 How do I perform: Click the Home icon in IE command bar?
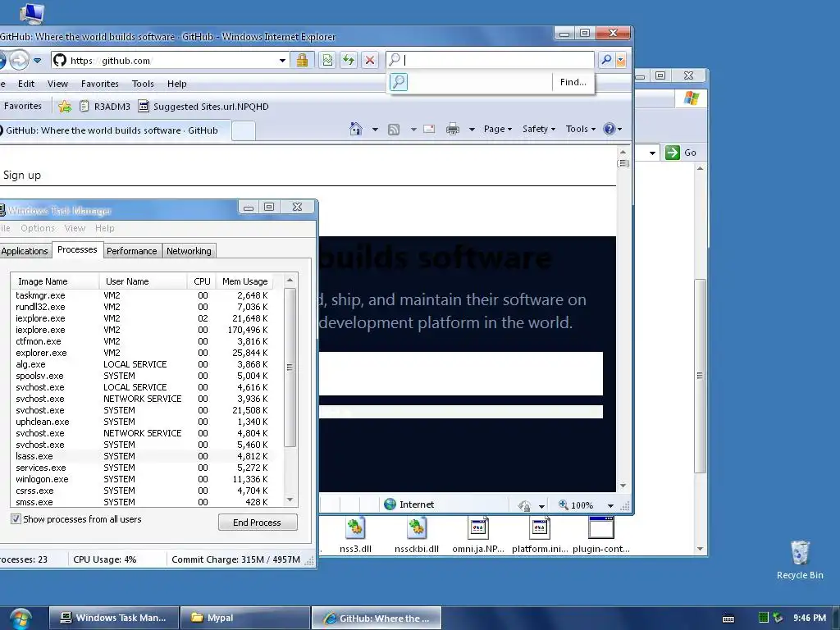pyautogui.click(x=356, y=129)
